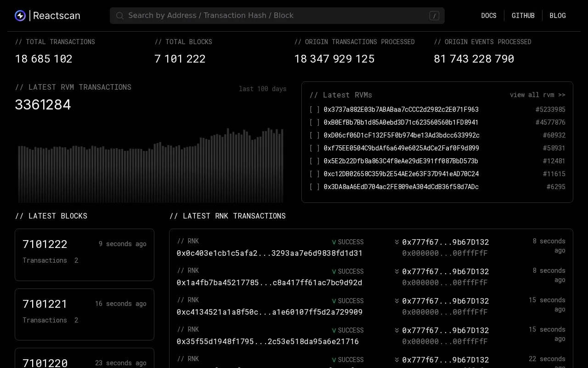588x368 pixels.
Task: Click sender 0x777f67...9b67D132 in 0x1a4fb7ba row
Action: (x=446, y=271)
